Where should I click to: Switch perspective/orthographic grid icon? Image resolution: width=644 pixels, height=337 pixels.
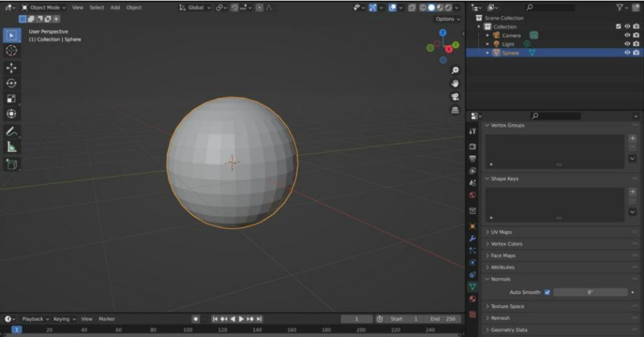[455, 110]
